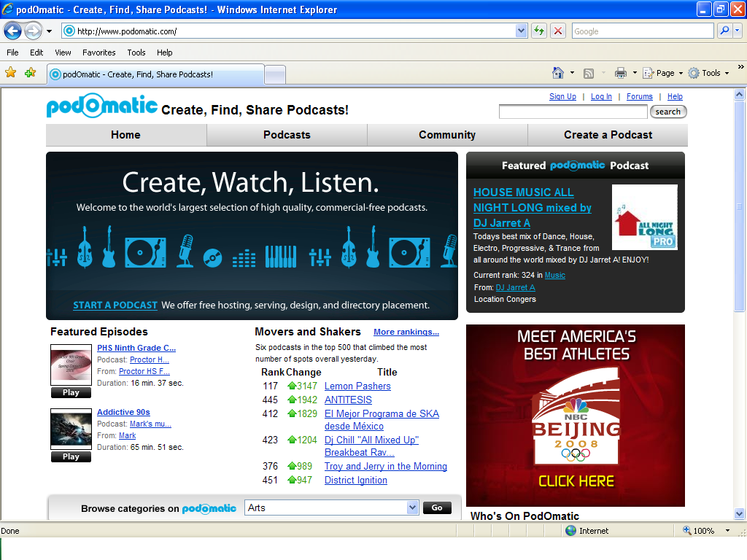Open the Lemon Pashers podcast link
The width and height of the screenshot is (747, 560).
pyautogui.click(x=357, y=386)
